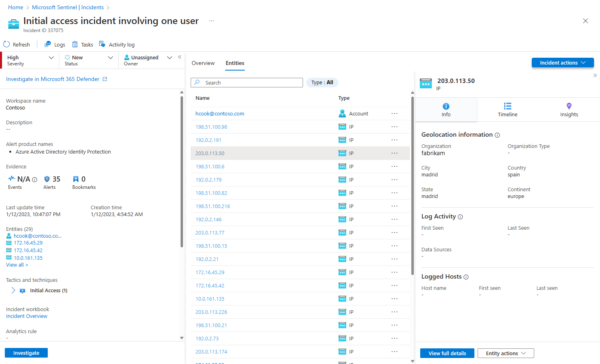Screen dimensions: 600x364
Task: Click info icon next to Geolocation information
Action: click(x=497, y=135)
